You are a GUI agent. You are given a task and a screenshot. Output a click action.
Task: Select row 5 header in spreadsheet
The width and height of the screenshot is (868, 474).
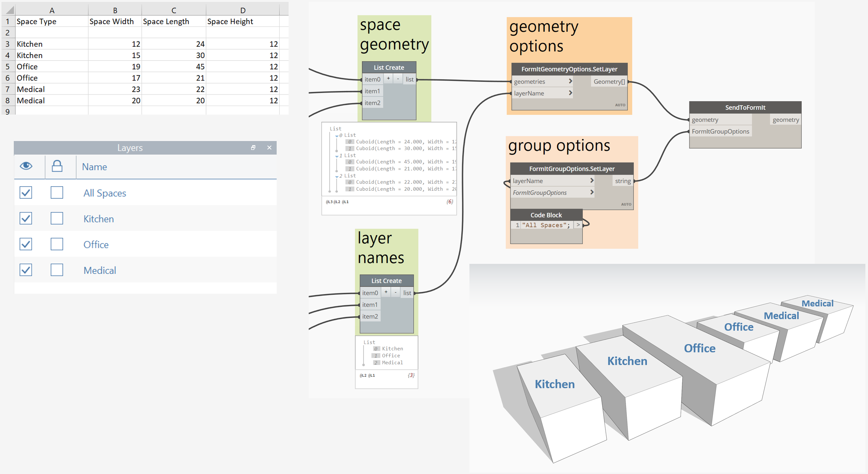(x=7, y=66)
